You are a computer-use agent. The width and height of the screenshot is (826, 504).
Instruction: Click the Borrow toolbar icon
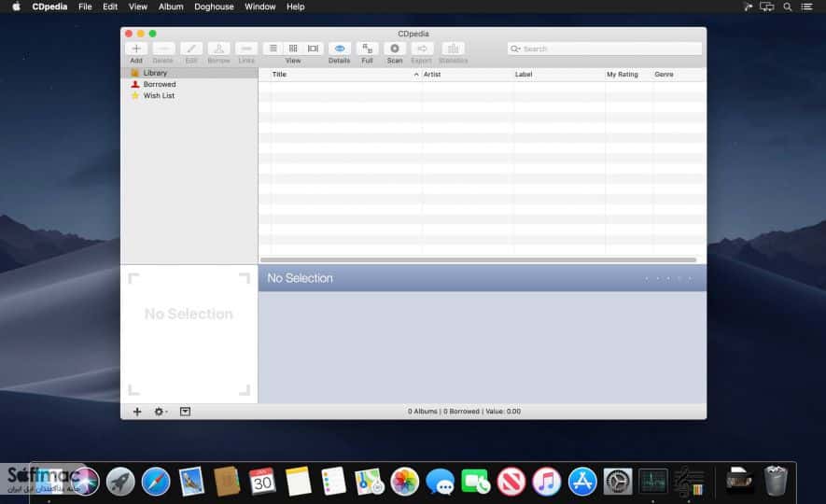pos(218,49)
